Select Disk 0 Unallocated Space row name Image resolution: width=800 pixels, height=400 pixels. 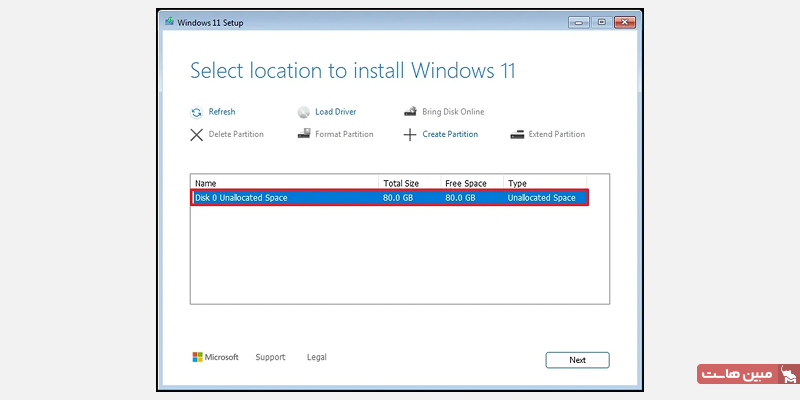[241, 197]
